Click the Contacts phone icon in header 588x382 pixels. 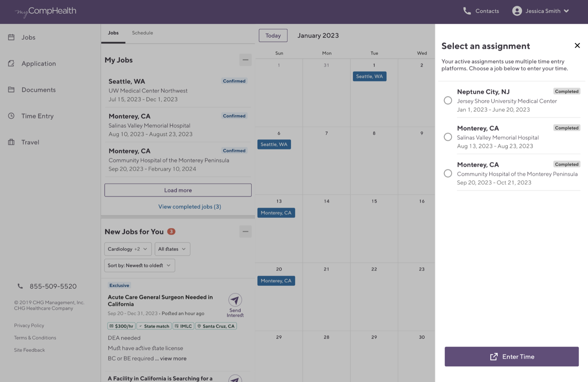pos(467,11)
